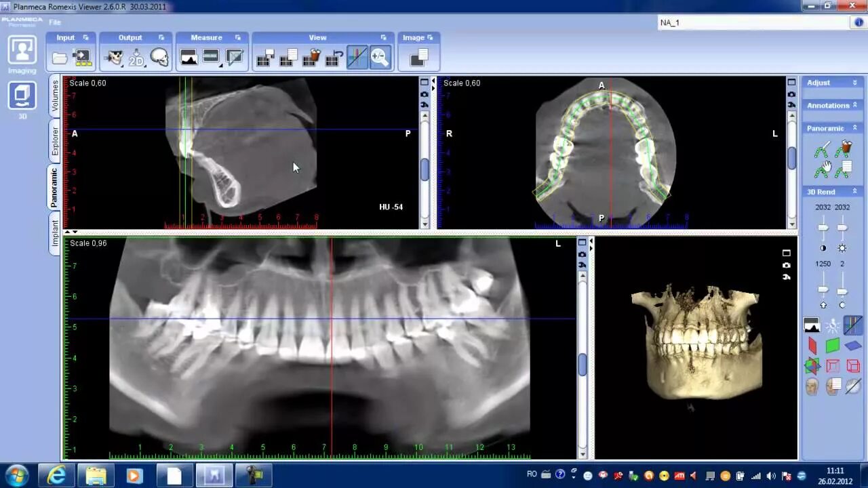Switch to the Implant tab
Viewport: 868px width, 488px height.
(55, 233)
